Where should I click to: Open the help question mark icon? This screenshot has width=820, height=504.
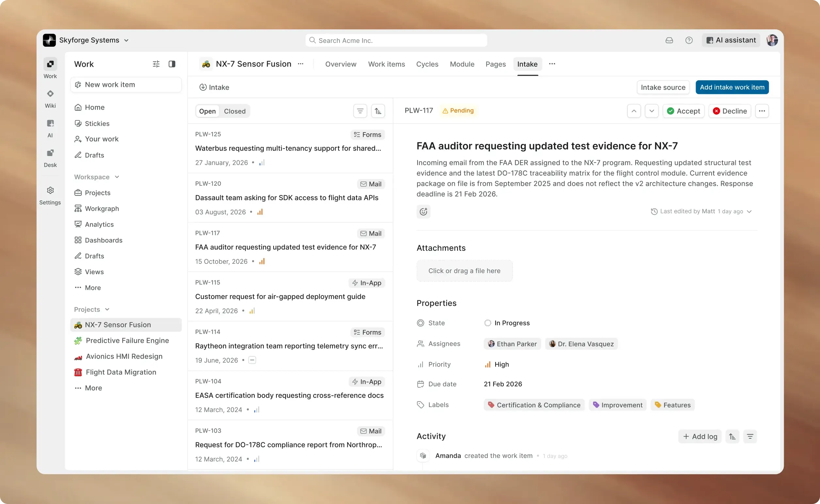coord(689,40)
